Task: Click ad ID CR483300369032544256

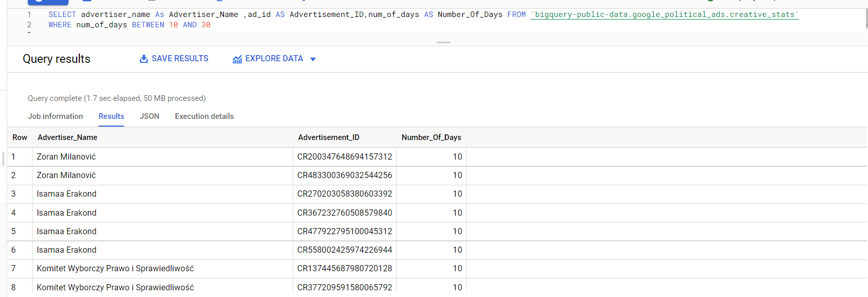Action: (344, 175)
